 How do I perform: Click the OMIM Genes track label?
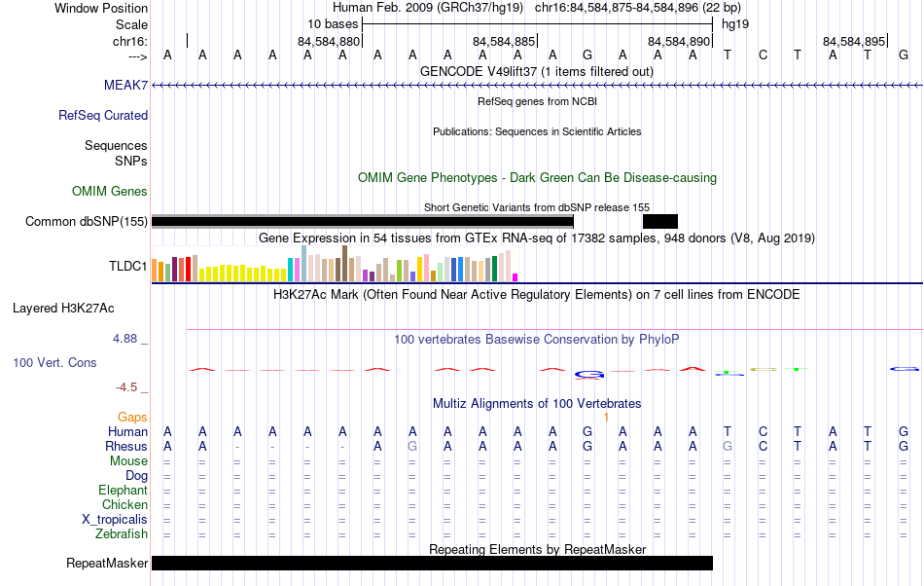click(x=109, y=191)
